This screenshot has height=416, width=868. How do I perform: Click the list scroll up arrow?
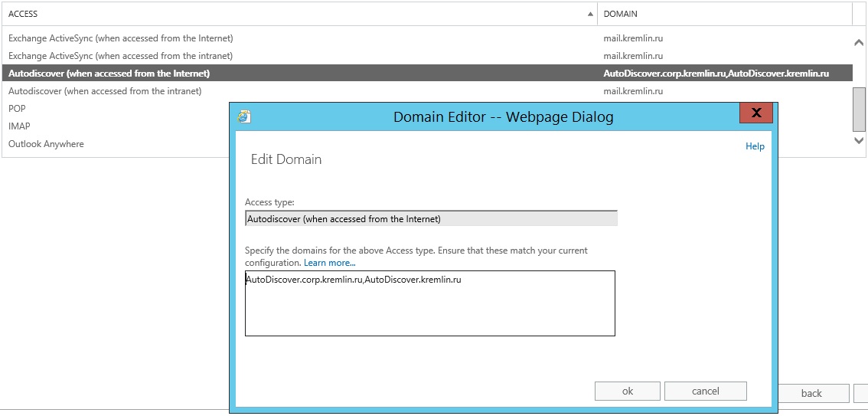859,42
